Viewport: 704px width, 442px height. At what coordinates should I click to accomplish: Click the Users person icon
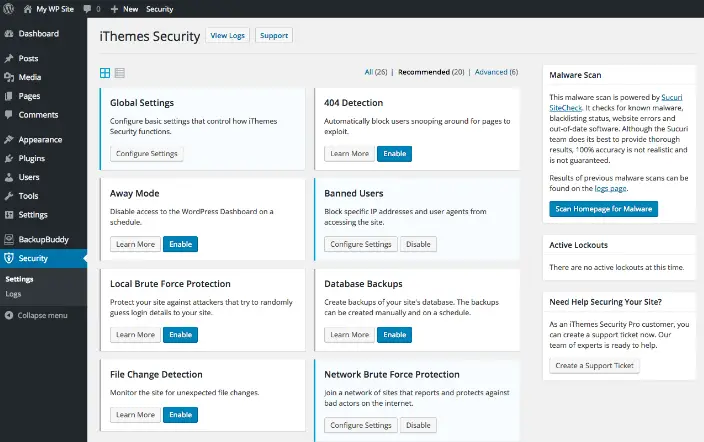point(9,177)
